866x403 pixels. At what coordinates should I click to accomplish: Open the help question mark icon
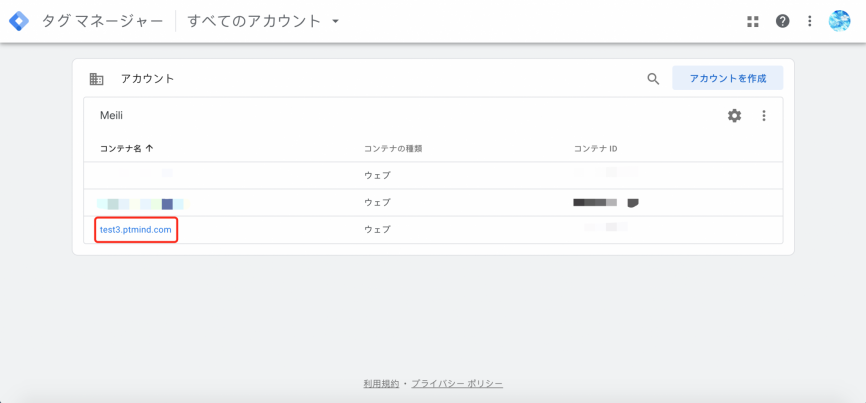(x=782, y=22)
